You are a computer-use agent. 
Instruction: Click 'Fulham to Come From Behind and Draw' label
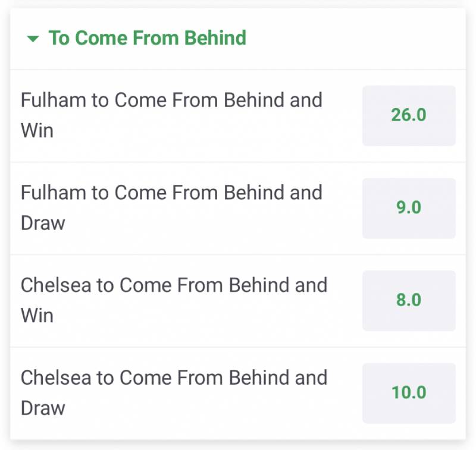[171, 208]
